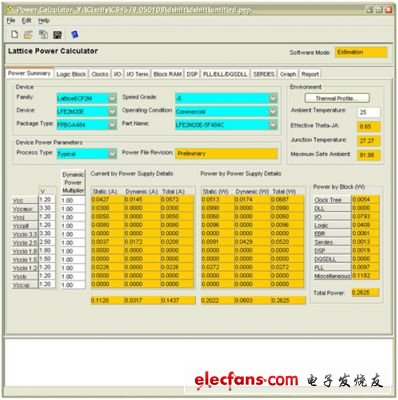Click the Open folder toolbar icon
Viewport: 398px width, 400px height.
tap(29, 34)
